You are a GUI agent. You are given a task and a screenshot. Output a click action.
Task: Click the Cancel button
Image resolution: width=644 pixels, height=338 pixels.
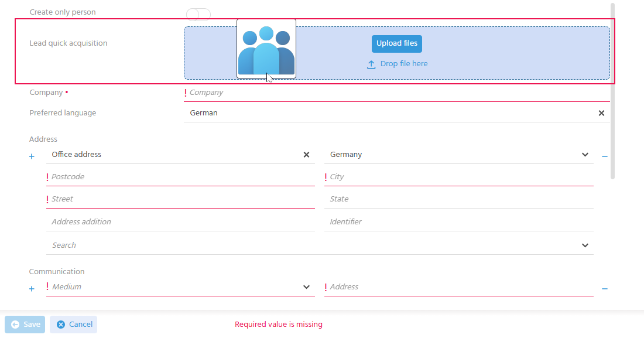pyautogui.click(x=74, y=325)
